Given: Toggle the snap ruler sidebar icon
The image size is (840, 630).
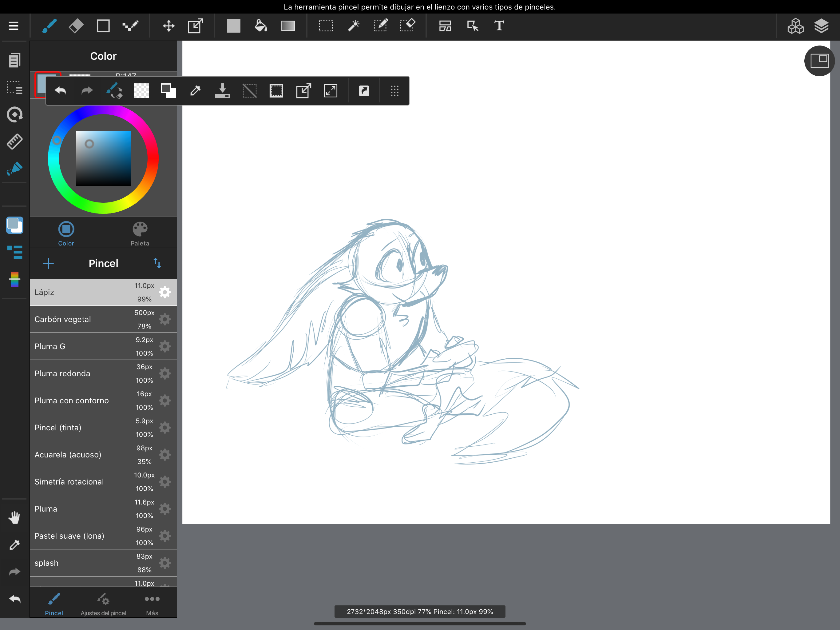Looking at the screenshot, I should (14, 142).
